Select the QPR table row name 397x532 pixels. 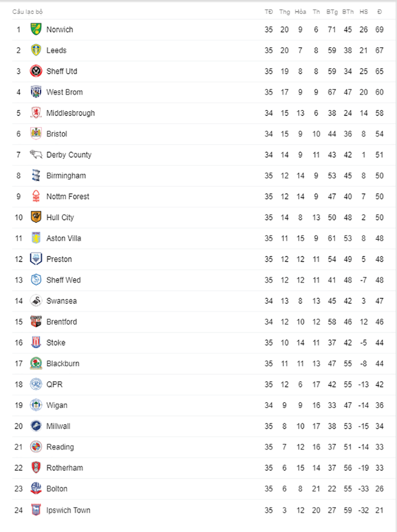coord(55,384)
